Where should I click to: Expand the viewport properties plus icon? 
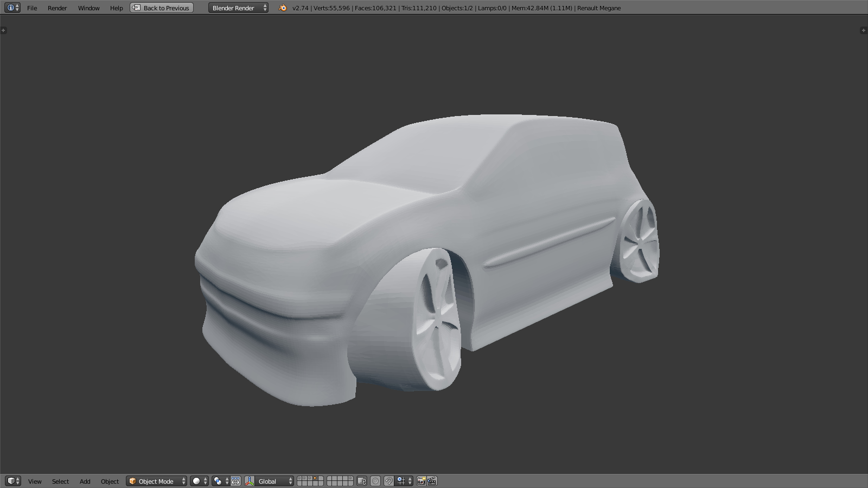pos(863,30)
